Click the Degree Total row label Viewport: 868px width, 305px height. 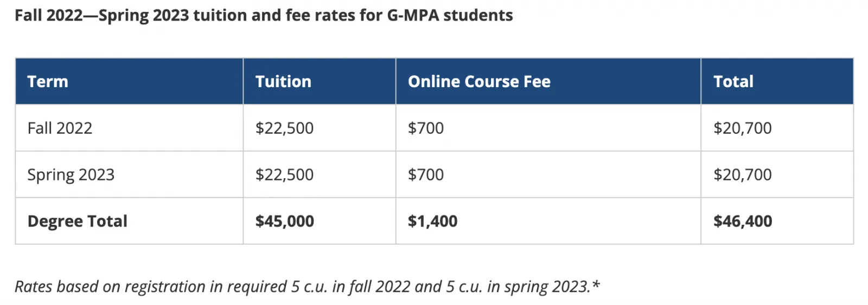[x=77, y=222]
